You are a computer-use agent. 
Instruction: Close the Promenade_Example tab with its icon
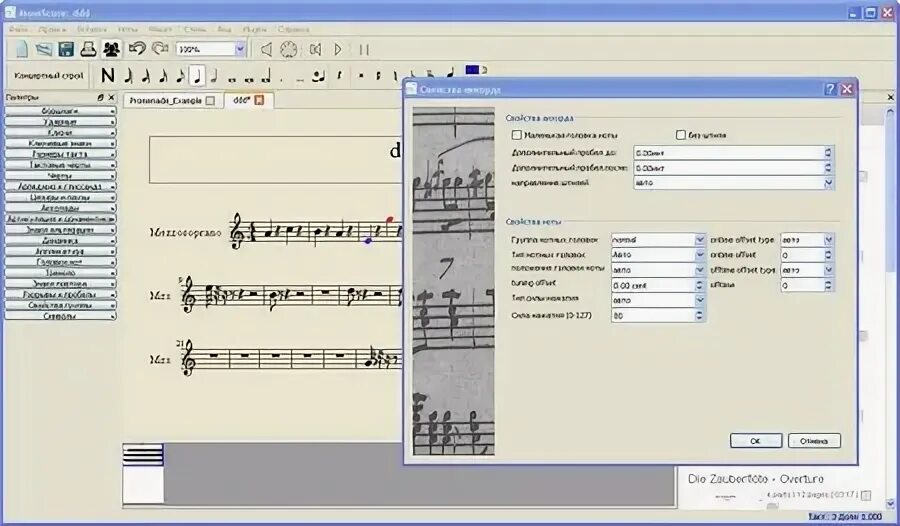(x=210, y=100)
